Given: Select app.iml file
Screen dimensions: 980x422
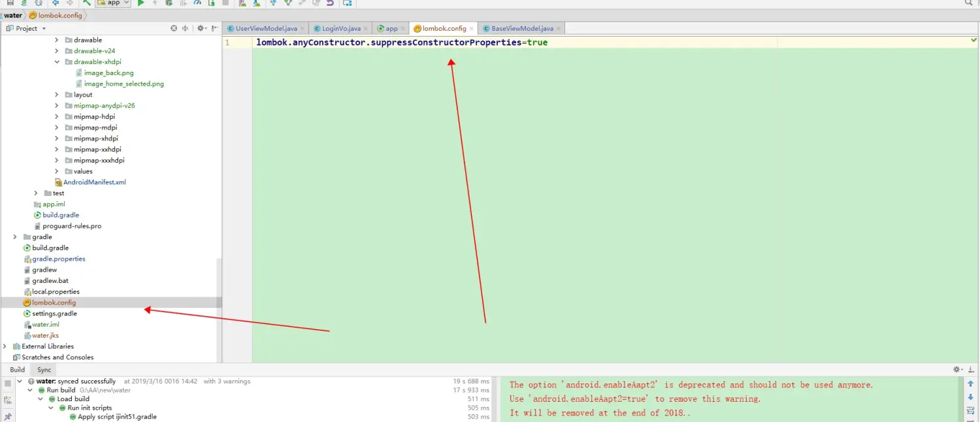Looking at the screenshot, I should tap(54, 204).
